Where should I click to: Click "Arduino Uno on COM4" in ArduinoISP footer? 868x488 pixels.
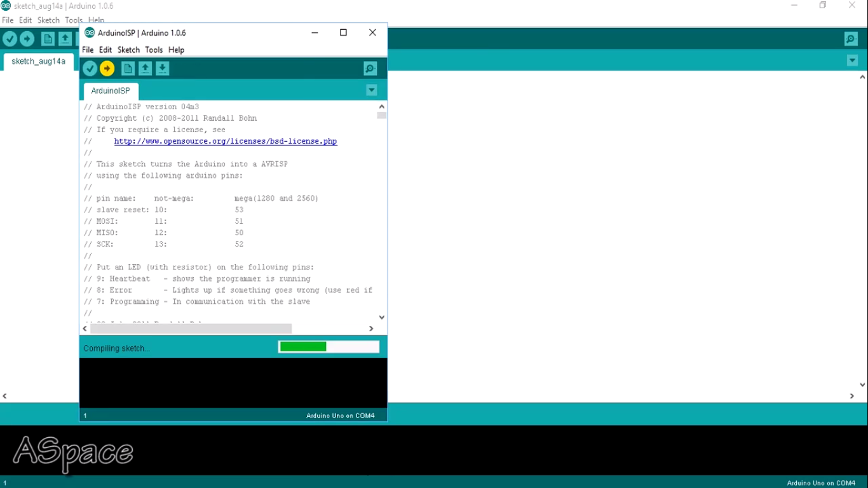click(x=341, y=416)
